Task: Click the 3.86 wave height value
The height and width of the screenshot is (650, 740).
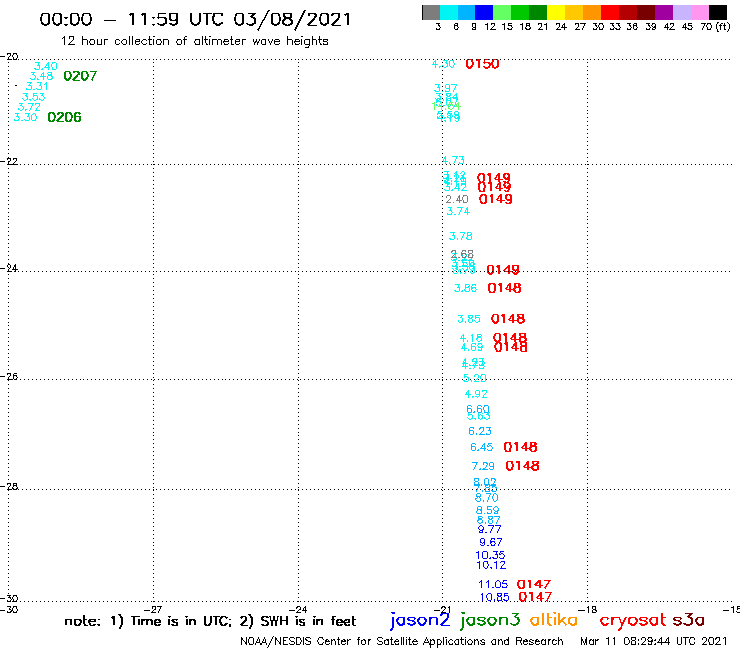Action: pos(465,288)
